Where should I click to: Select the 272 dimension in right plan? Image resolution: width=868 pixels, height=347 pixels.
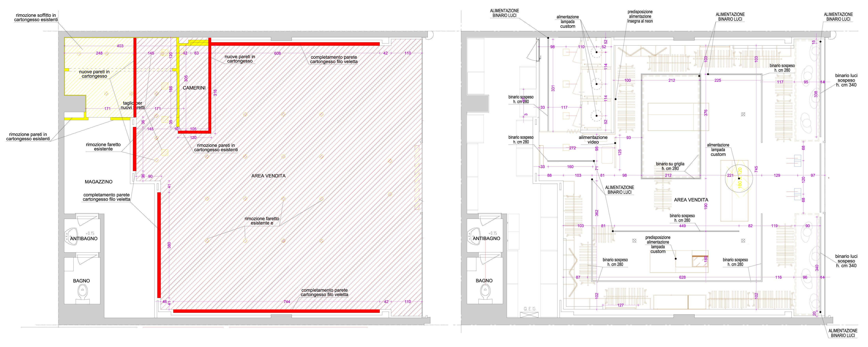[572, 148]
